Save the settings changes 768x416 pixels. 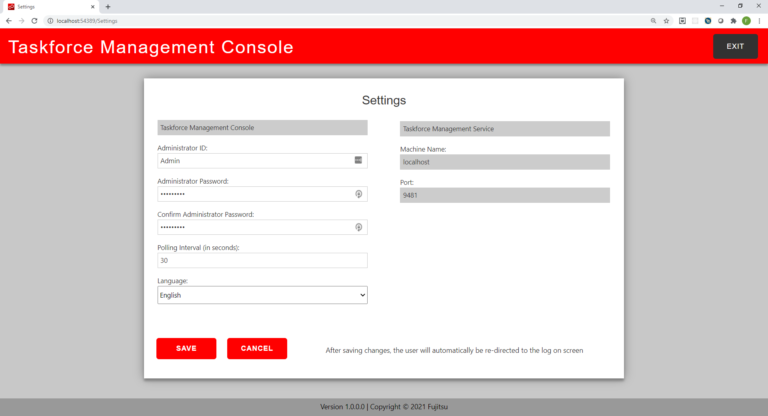pos(186,348)
